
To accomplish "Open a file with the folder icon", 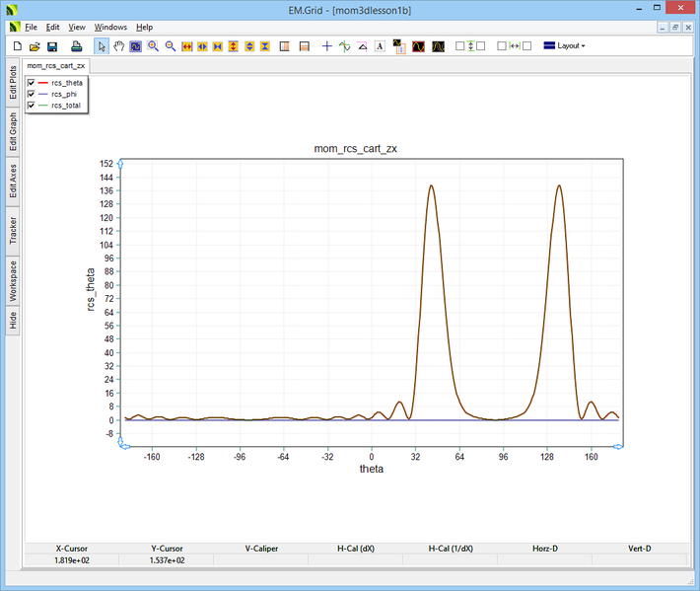I will coord(35,46).
